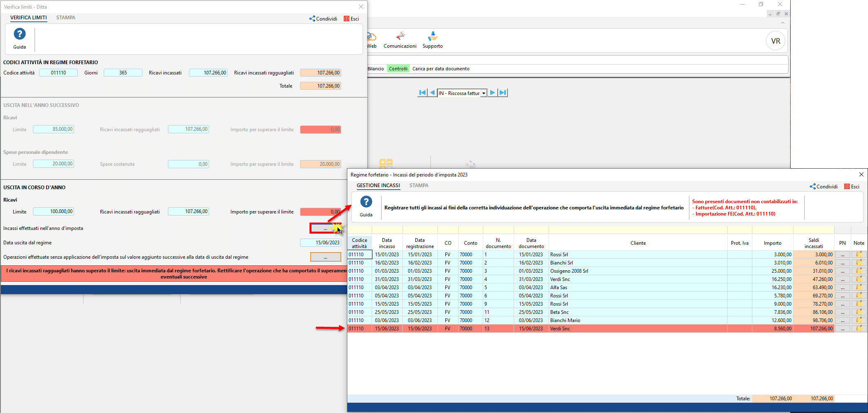Image resolution: width=868 pixels, height=413 pixels.
Task: Open Guida in Regime forfetario window
Action: pyautogui.click(x=366, y=206)
